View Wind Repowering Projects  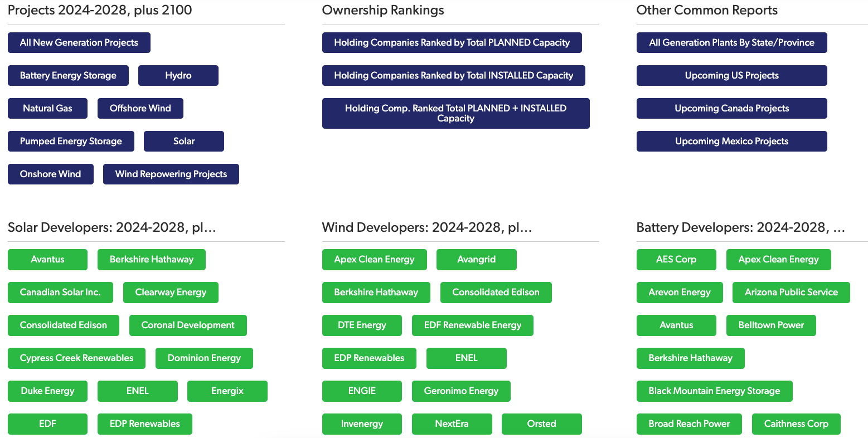(x=171, y=174)
